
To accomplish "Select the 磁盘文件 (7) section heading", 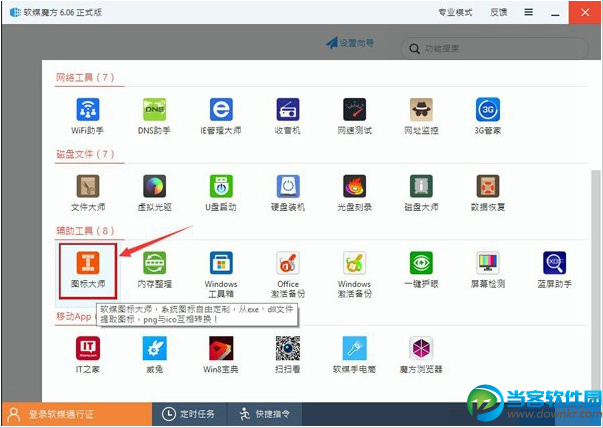I will pyautogui.click(x=85, y=154).
